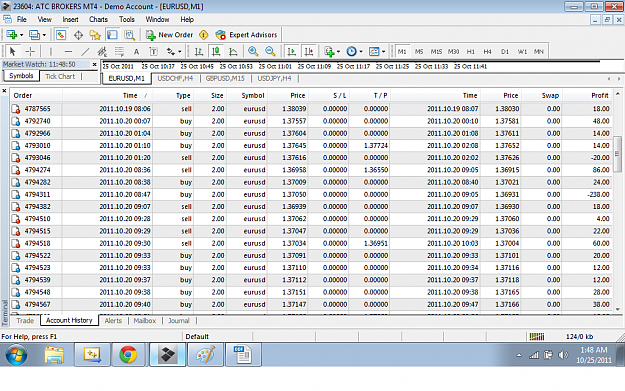This screenshot has width=625, height=391.
Task: Click the New Order button
Action: tap(169, 35)
